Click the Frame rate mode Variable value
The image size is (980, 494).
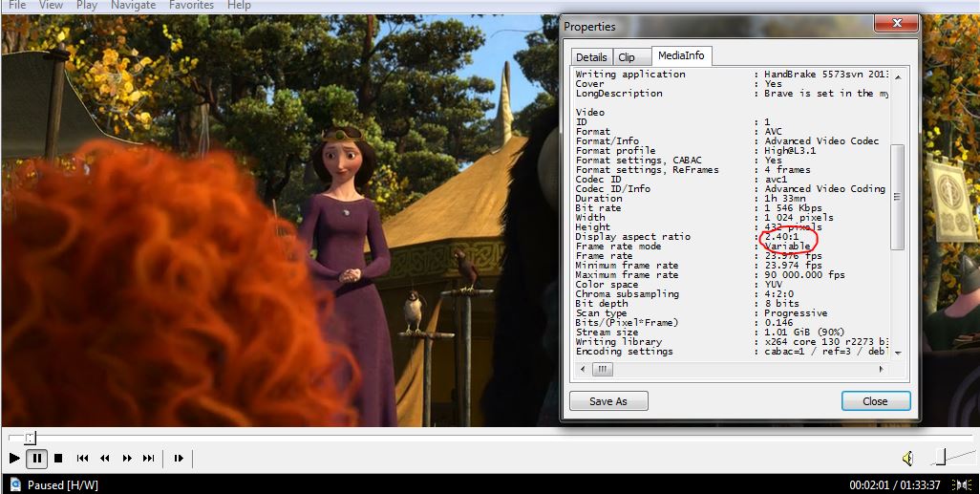pos(787,247)
